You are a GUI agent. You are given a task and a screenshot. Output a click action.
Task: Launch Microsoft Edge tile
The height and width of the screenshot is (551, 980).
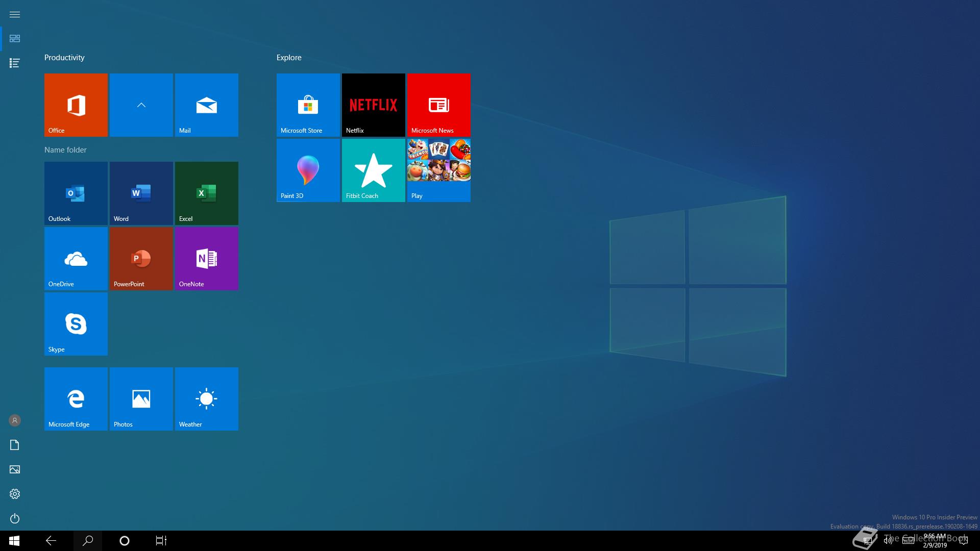click(x=76, y=399)
